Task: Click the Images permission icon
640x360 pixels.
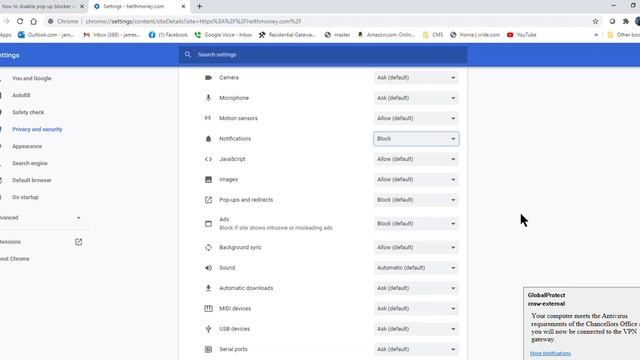Action: click(208, 180)
